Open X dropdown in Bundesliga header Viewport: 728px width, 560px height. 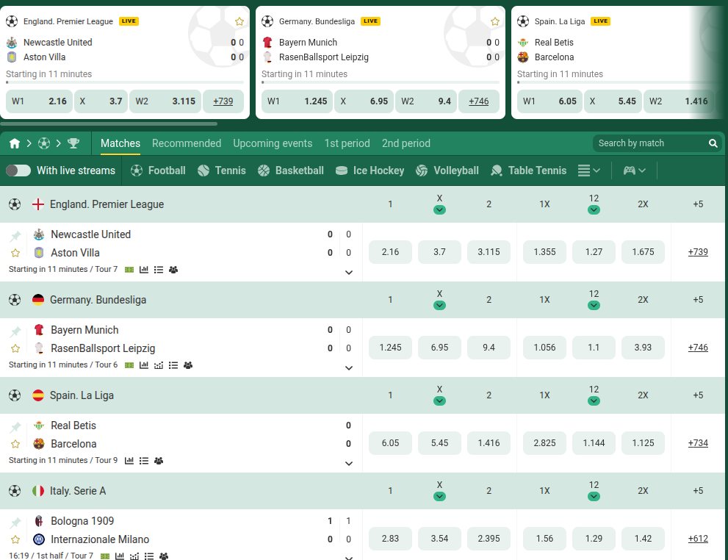click(439, 306)
